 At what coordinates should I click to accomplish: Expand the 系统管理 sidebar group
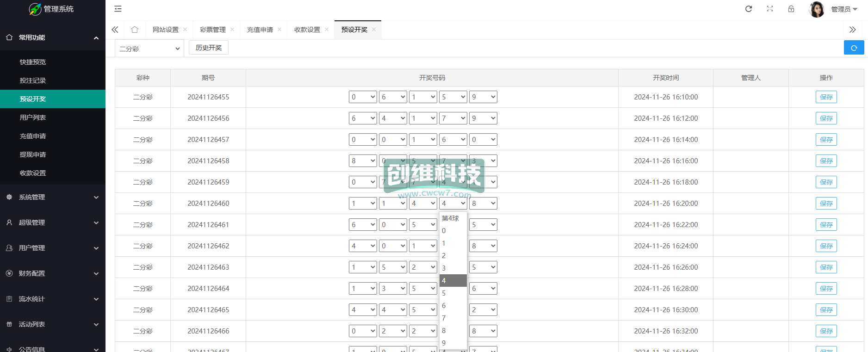coord(53,197)
